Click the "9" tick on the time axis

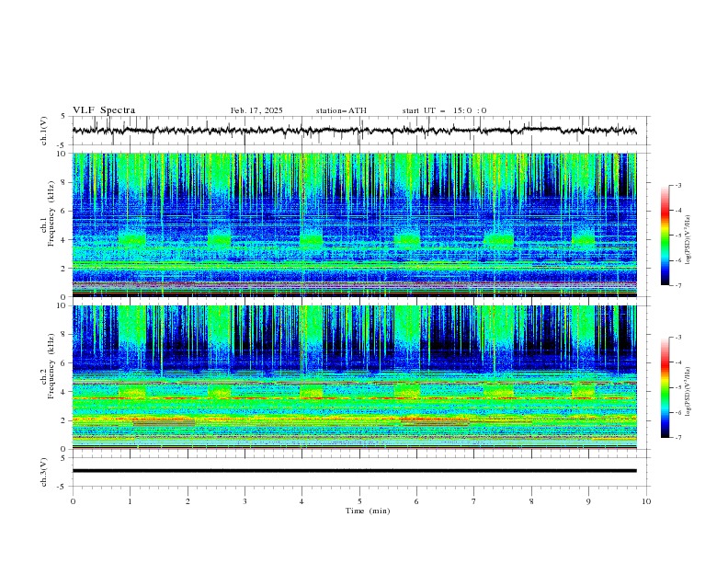click(588, 501)
